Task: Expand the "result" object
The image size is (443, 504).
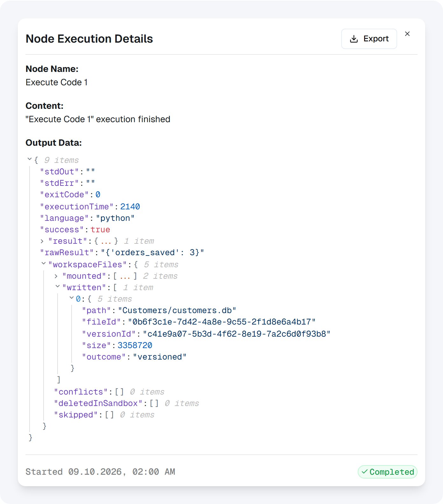Action: 42,241
